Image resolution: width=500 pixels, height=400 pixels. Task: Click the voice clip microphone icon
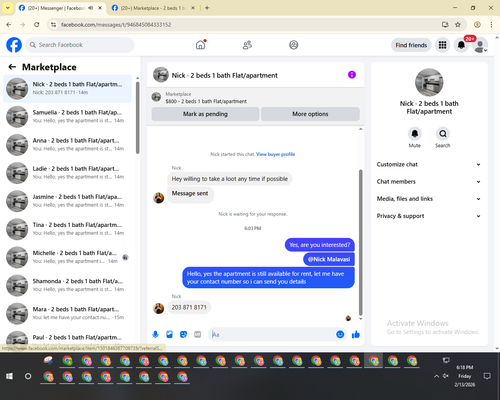point(155,334)
